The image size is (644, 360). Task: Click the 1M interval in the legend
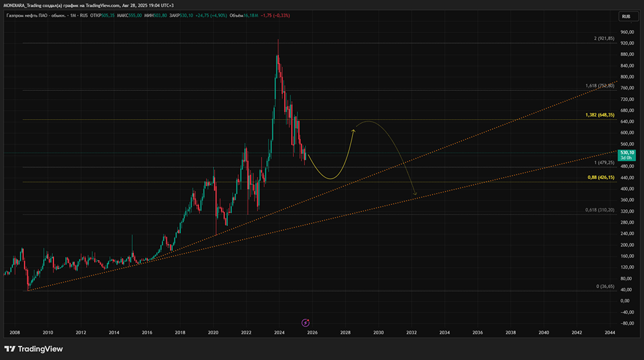pyautogui.click(x=73, y=15)
